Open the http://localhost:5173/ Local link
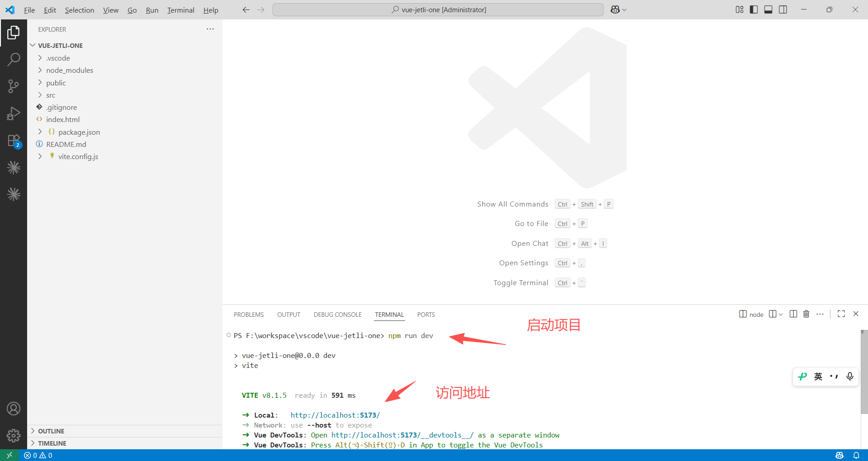Screen dimensions: 868x461 335,415
